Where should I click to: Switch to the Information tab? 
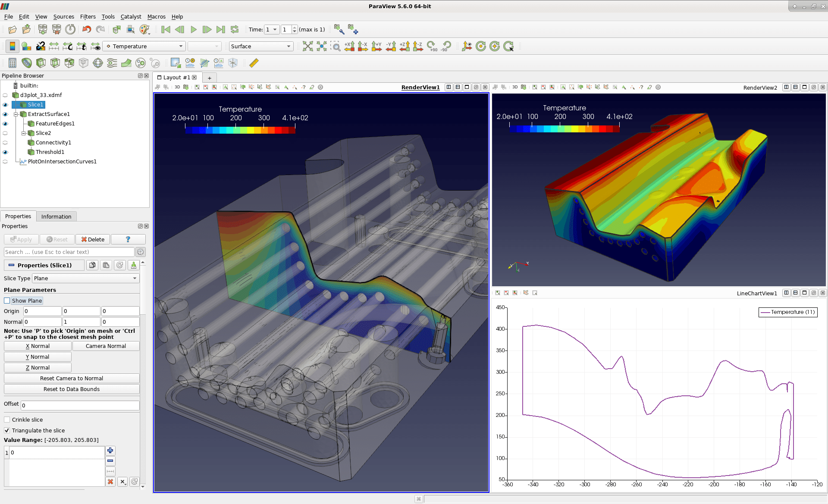(56, 216)
